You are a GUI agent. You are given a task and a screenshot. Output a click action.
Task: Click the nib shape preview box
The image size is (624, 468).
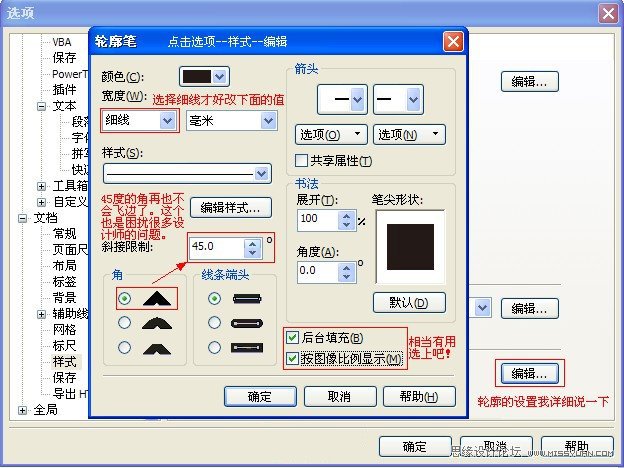coord(410,247)
